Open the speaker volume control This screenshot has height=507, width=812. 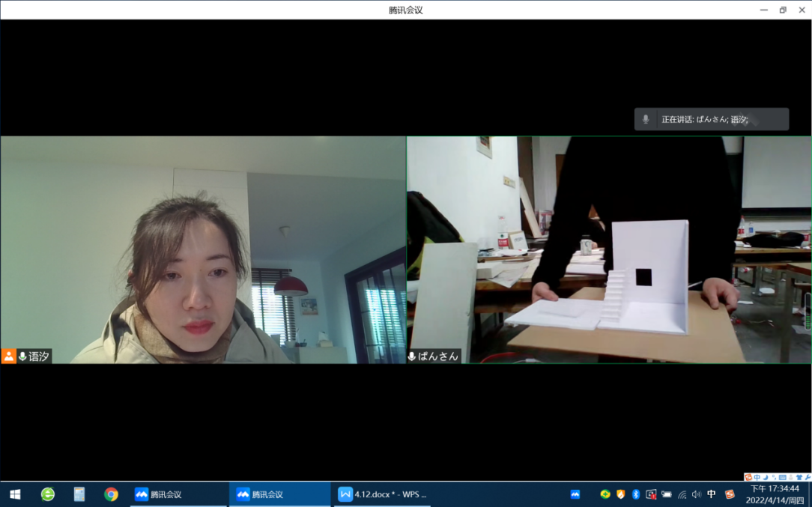click(x=697, y=494)
